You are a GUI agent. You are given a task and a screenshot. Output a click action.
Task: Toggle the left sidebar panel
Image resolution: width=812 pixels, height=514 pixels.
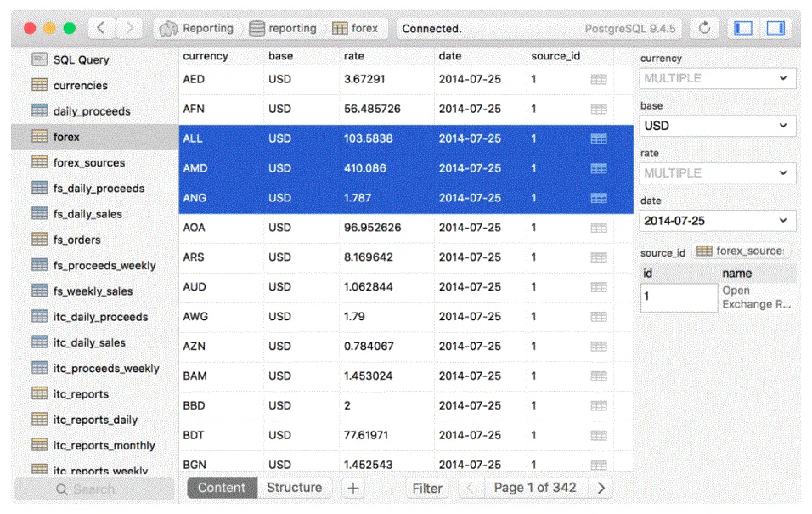pos(743,28)
